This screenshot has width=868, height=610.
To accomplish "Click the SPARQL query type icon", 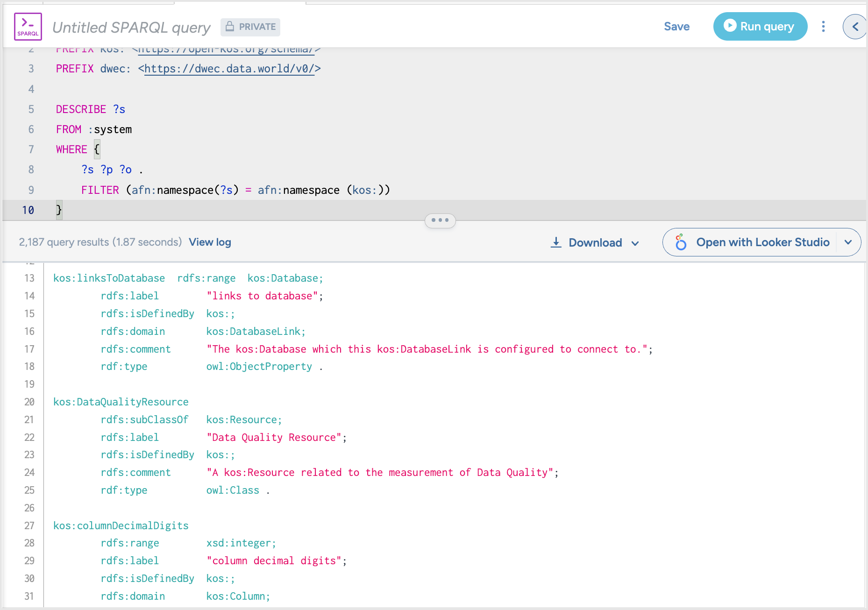I will coord(28,27).
